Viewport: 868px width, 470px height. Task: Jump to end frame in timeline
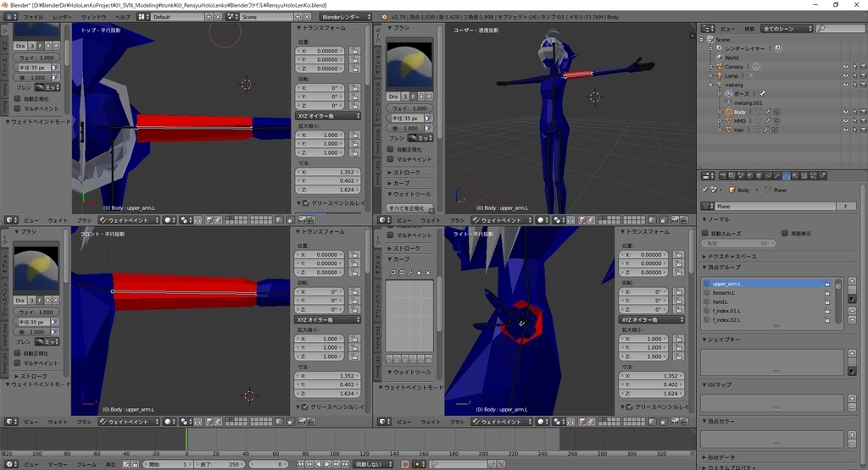click(346, 464)
